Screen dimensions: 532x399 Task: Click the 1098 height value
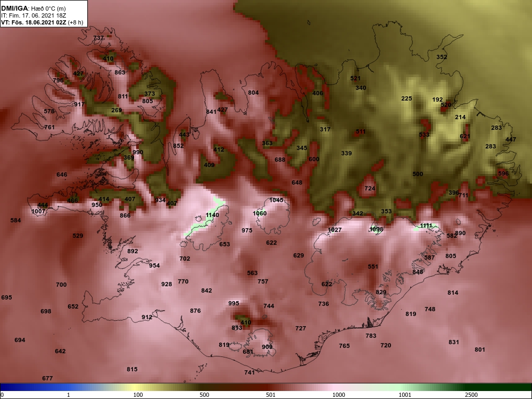pyautogui.click(x=376, y=229)
